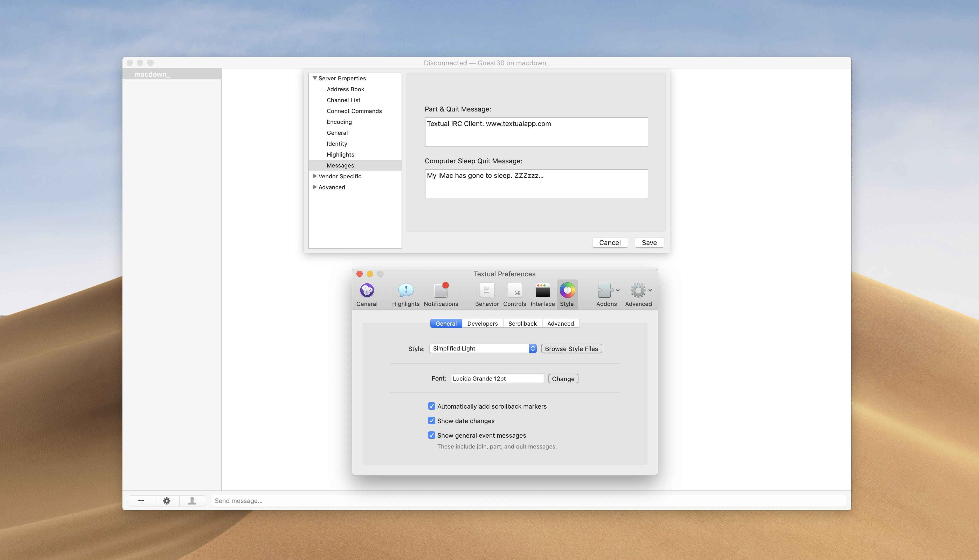Click Cancel in server properties sheet
The height and width of the screenshot is (560, 979).
[610, 242]
